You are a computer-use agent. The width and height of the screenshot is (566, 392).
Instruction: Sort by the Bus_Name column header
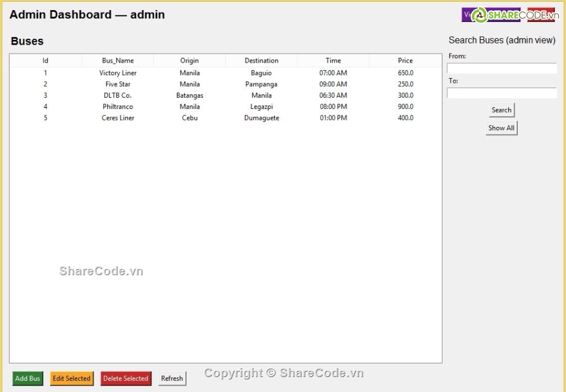[118, 61]
